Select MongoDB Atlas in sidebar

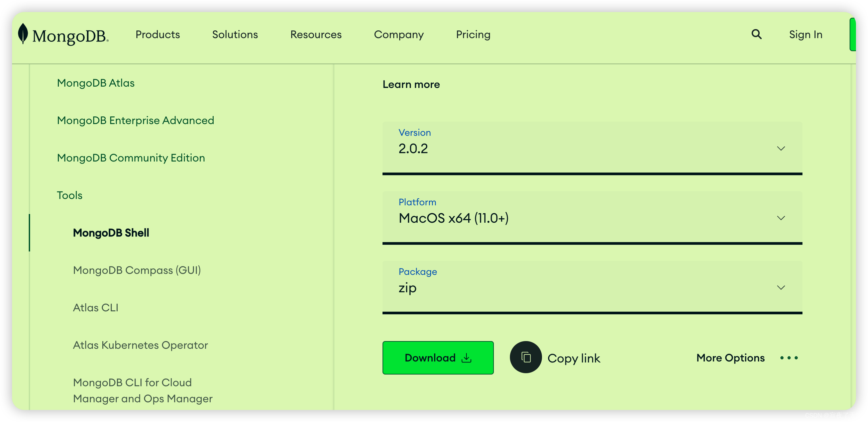click(96, 83)
